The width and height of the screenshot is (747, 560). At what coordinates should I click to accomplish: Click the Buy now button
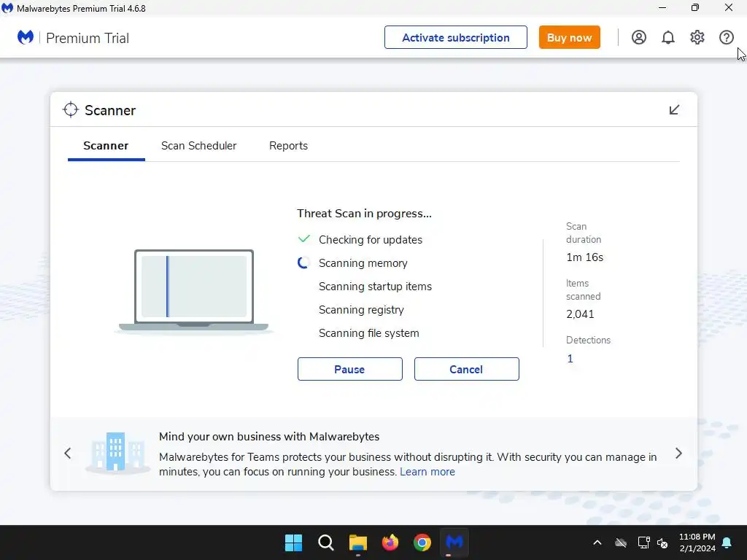[569, 38]
